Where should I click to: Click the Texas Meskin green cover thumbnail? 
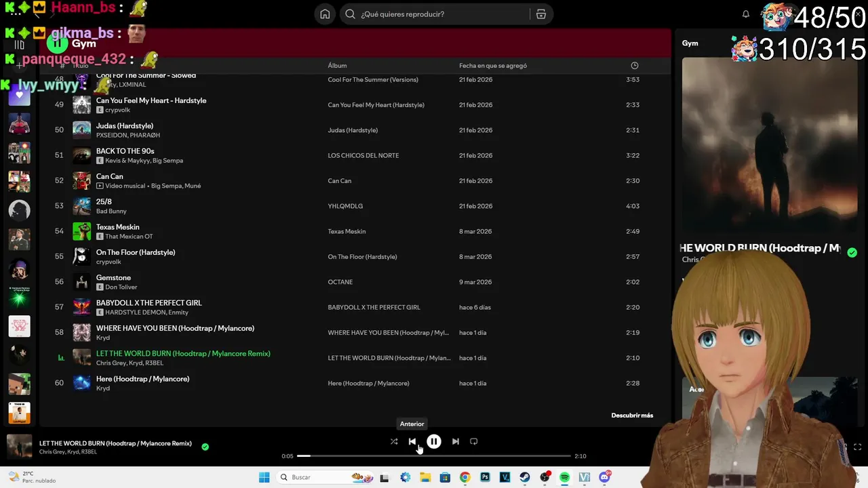[x=81, y=231]
